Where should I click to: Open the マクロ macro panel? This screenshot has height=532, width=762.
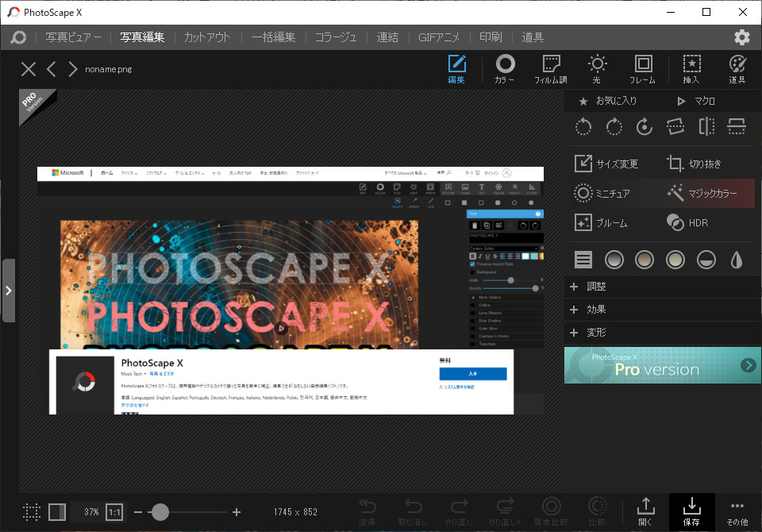click(696, 101)
